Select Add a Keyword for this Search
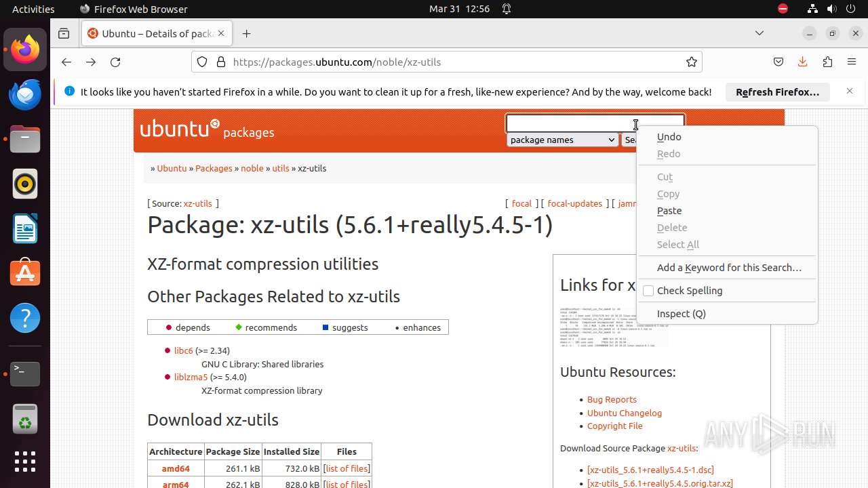868x488 pixels. click(728, 268)
